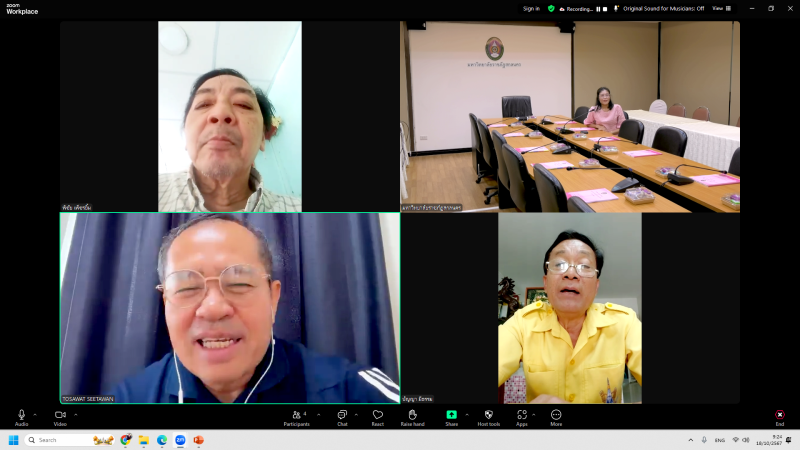Screen dimensions: 800x450
Task: Open the Apps menu in the toolbar
Action: [522, 415]
